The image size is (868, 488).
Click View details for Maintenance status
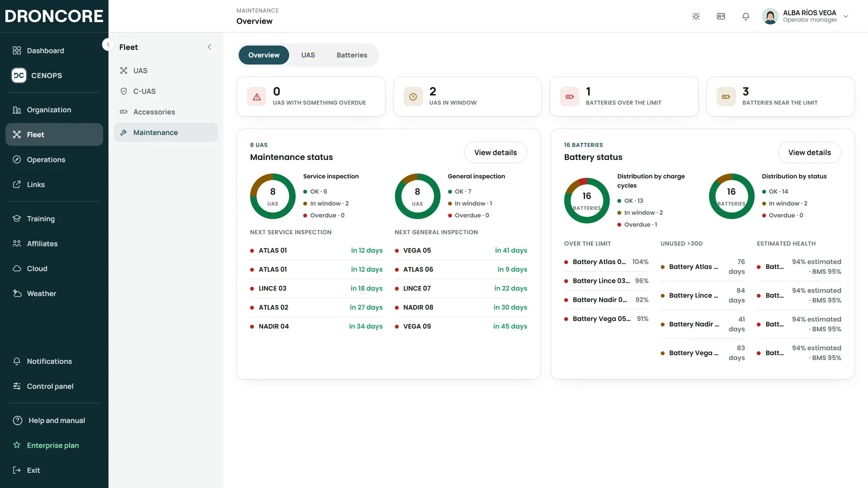point(495,153)
